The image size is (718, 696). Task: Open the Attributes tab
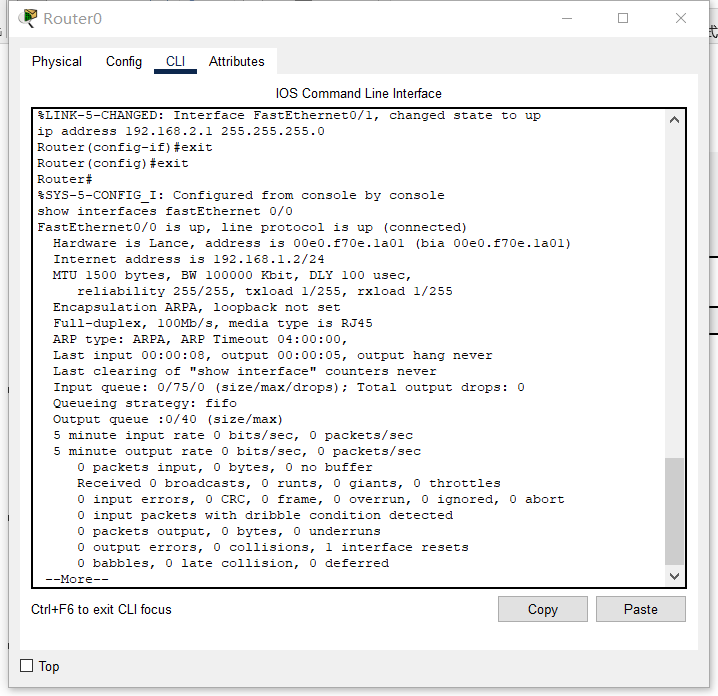coord(236,61)
